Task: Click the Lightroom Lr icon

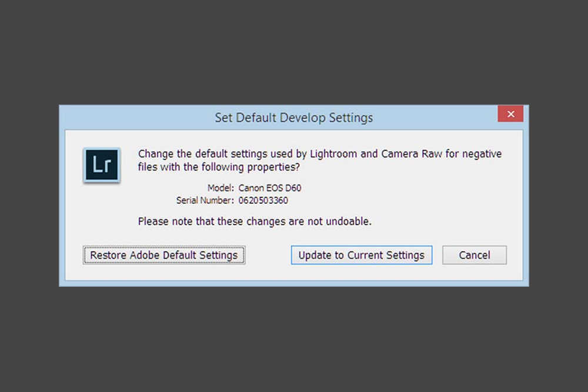Action: [x=102, y=165]
